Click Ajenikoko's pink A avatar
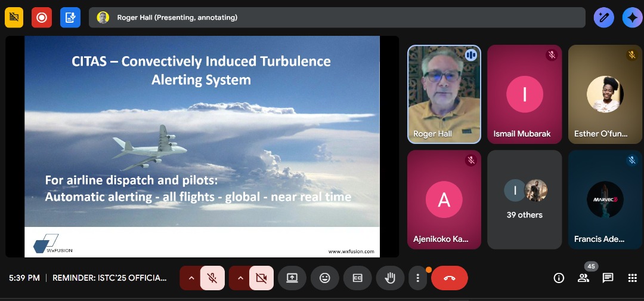This screenshot has width=644, height=301. (444, 199)
